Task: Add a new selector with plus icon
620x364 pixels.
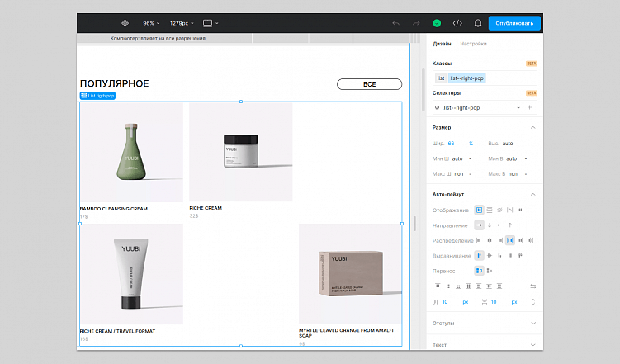Action: [x=529, y=107]
